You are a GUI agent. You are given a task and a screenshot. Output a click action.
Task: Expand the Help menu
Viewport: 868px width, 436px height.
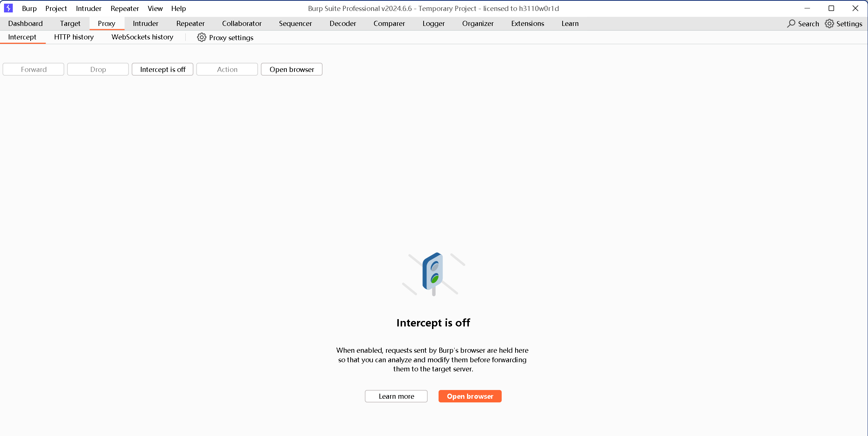[x=178, y=8]
